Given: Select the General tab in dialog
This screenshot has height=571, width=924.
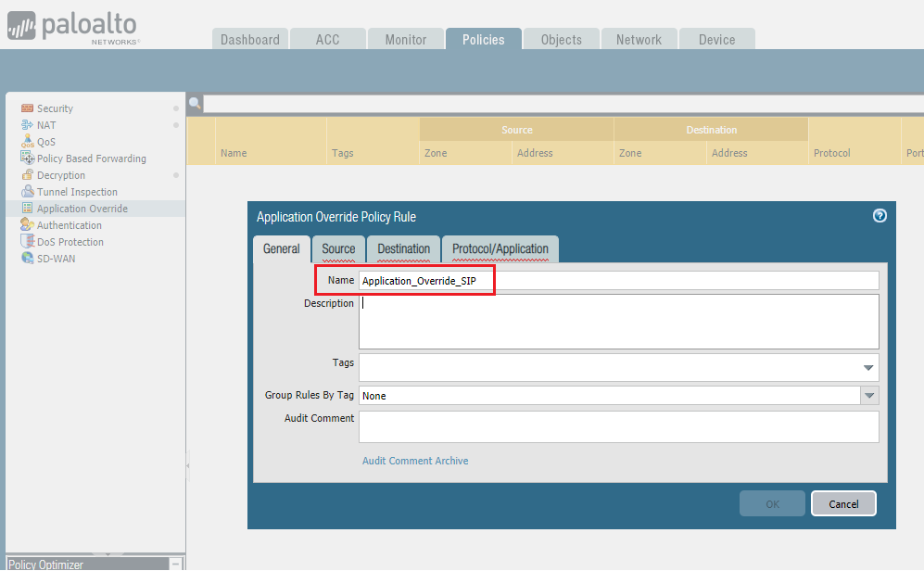Looking at the screenshot, I should coord(282,249).
